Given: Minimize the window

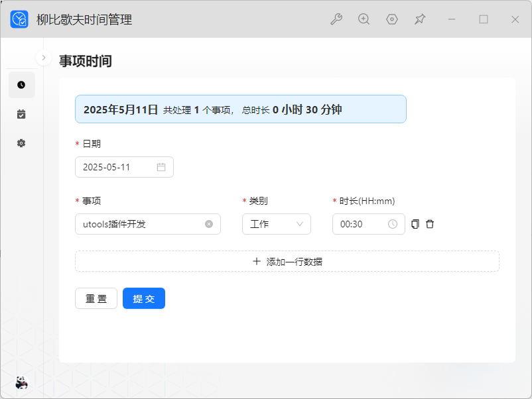Looking at the screenshot, I should (452, 19).
